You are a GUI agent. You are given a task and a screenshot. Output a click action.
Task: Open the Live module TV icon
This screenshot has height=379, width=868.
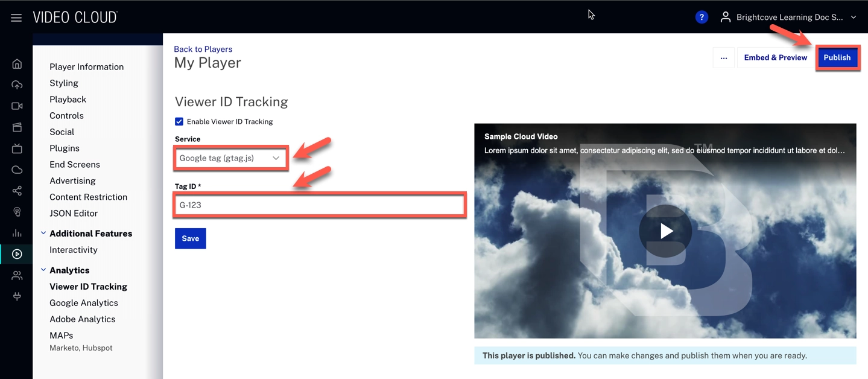[17, 148]
